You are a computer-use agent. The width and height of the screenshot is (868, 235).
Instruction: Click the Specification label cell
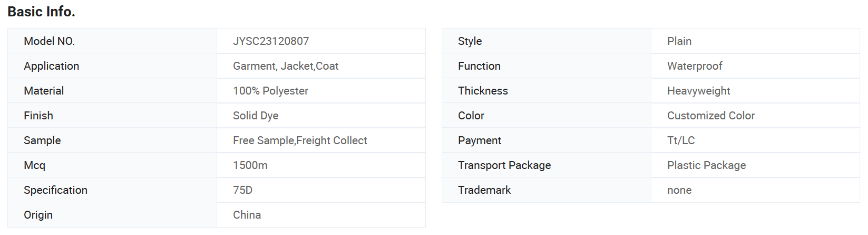click(x=112, y=190)
